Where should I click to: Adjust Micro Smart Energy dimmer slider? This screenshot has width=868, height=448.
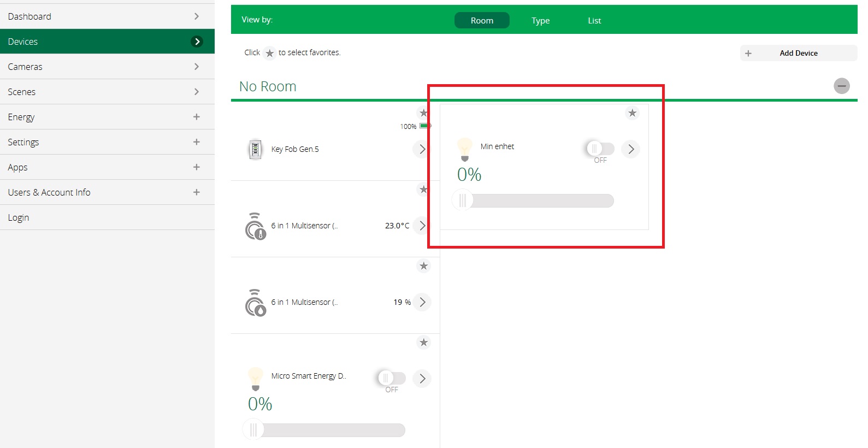pyautogui.click(x=324, y=430)
